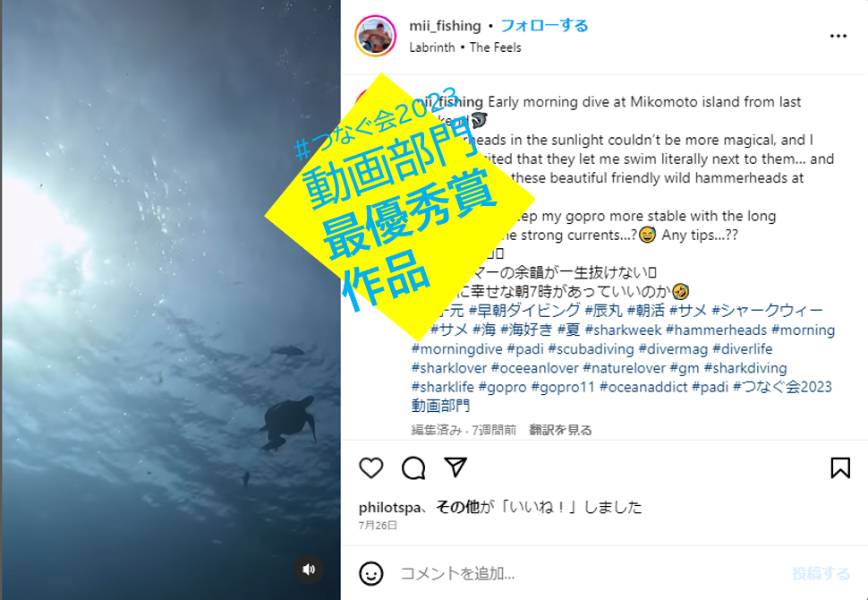Viewport: 868px width, 600px height.
Task: Follow the account with フォローする
Action: (x=544, y=25)
